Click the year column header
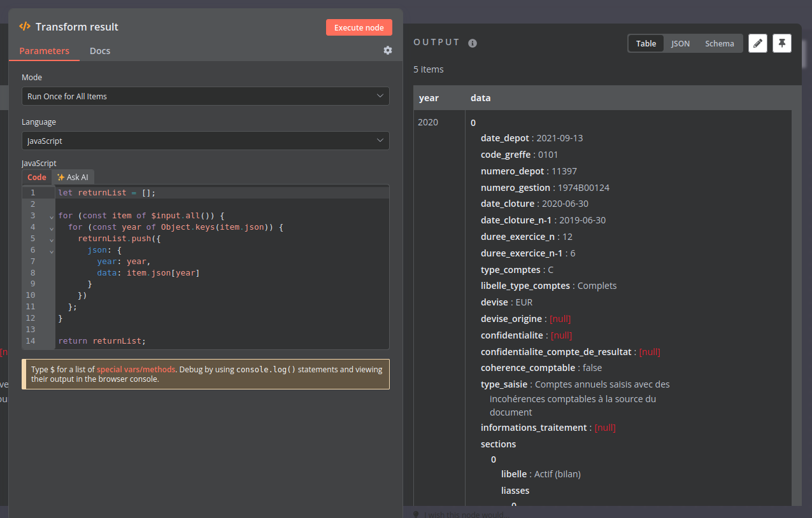 tap(429, 98)
